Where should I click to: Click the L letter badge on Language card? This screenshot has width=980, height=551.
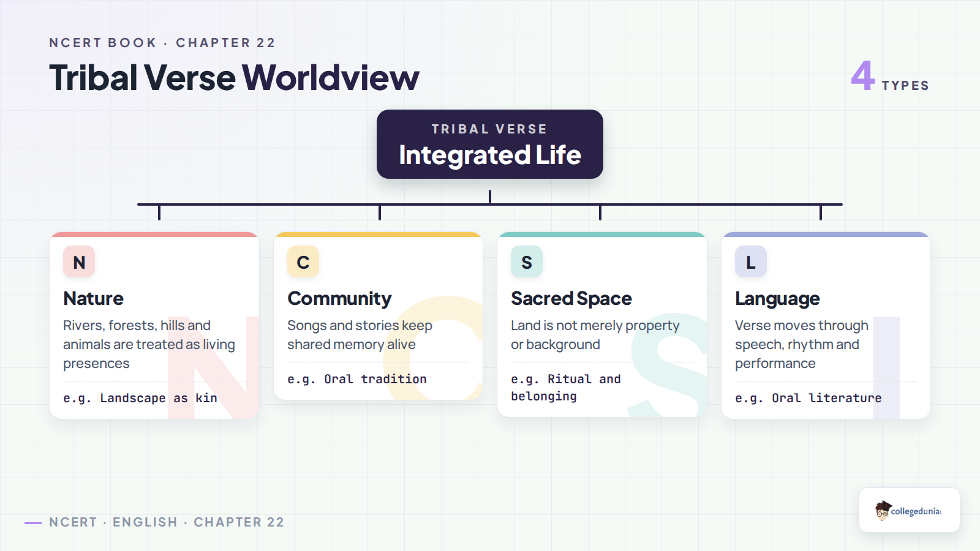click(x=751, y=261)
